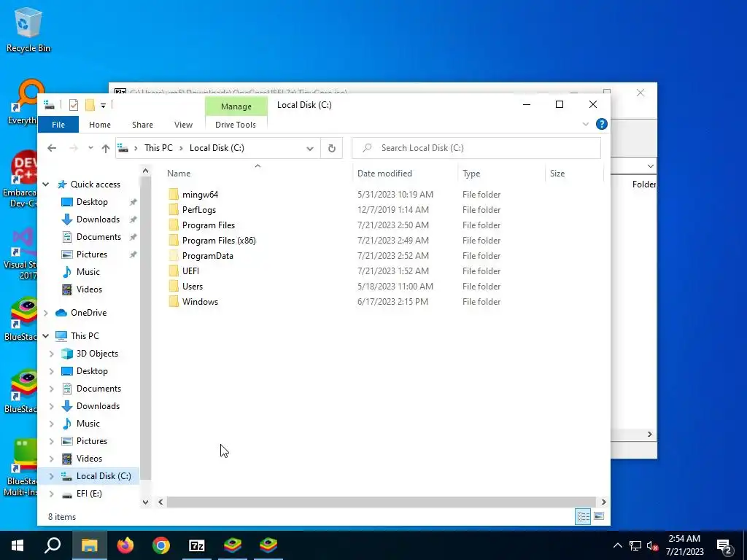Image resolution: width=747 pixels, height=560 pixels.
Task: Open taskbar Search
Action: click(53, 545)
